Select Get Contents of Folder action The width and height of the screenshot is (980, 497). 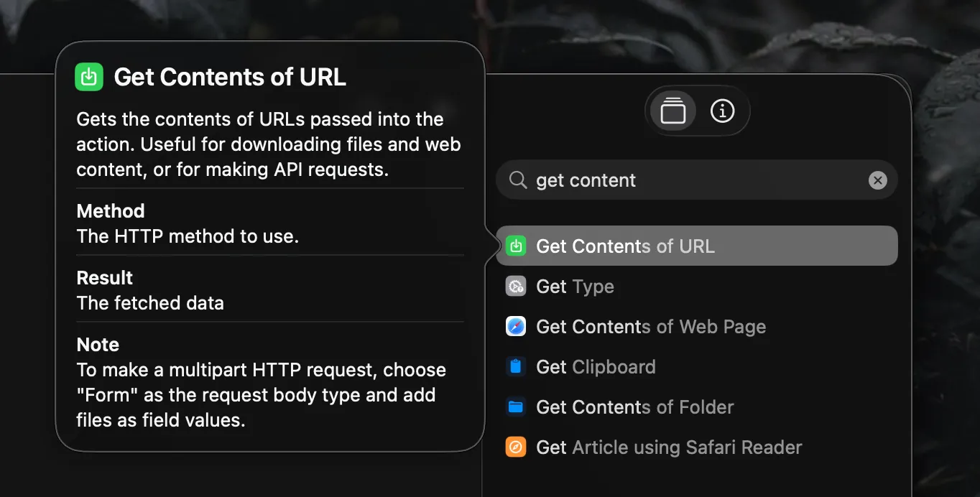[696, 407]
